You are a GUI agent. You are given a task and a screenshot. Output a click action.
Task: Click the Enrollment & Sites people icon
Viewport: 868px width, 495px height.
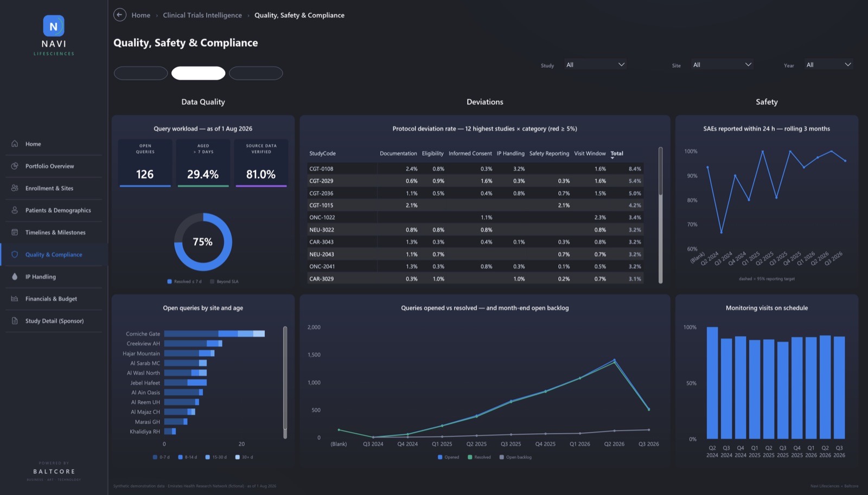(x=15, y=188)
